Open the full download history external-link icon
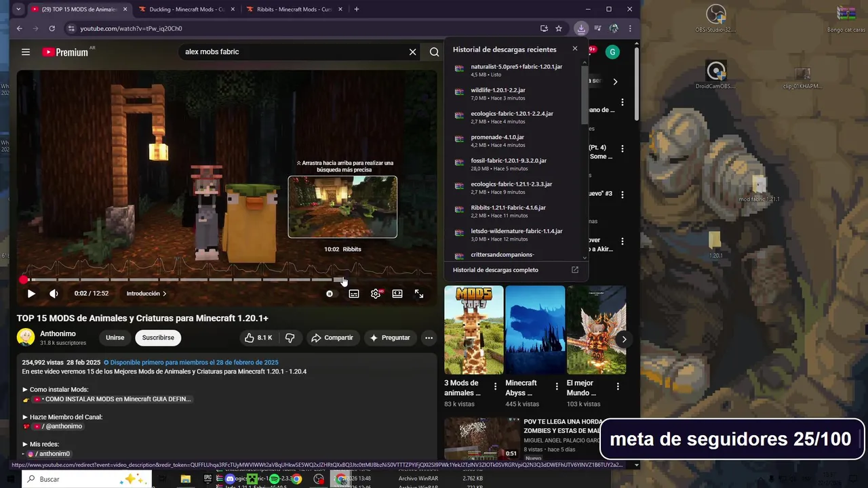 575,270
